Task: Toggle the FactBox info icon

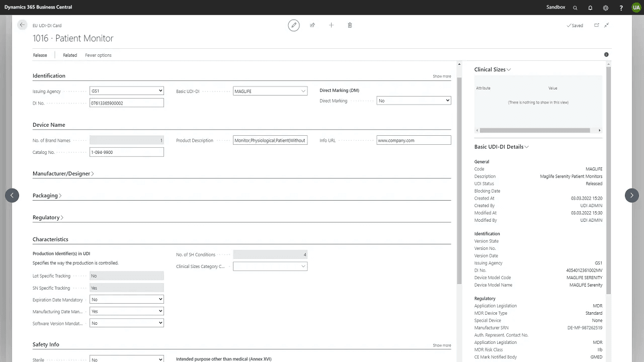Action: [606, 54]
